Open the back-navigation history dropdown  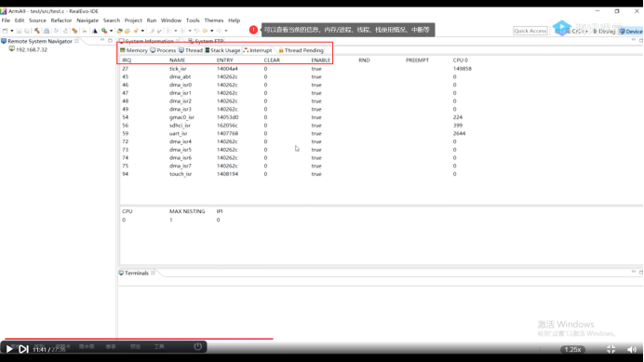212,31
